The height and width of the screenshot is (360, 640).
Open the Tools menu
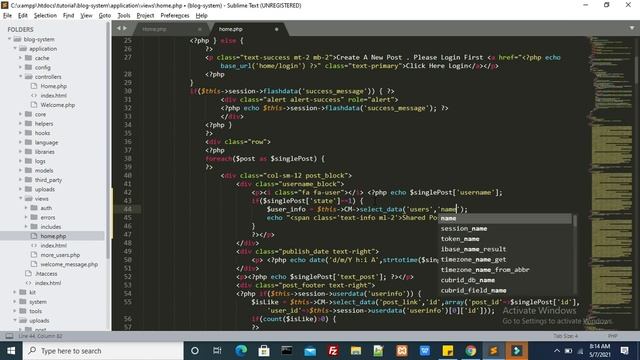coord(124,16)
